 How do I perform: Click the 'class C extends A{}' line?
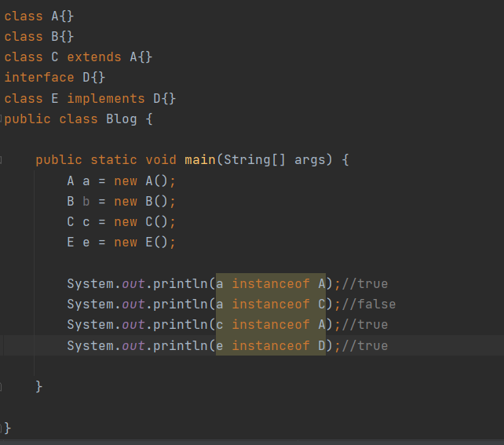[78, 57]
